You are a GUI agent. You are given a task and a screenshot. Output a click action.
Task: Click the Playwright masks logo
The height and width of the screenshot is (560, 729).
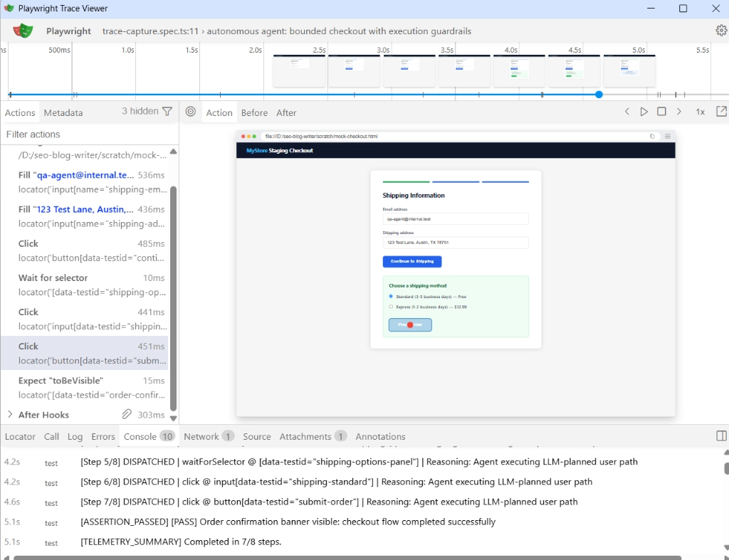tap(23, 31)
